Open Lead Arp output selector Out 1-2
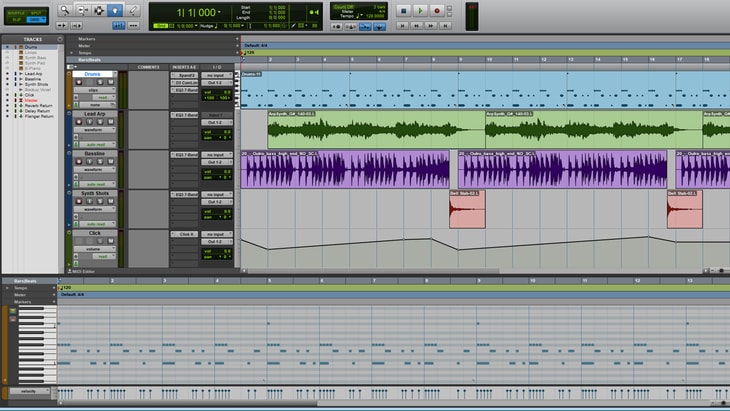The width and height of the screenshot is (730, 411). 217,122
